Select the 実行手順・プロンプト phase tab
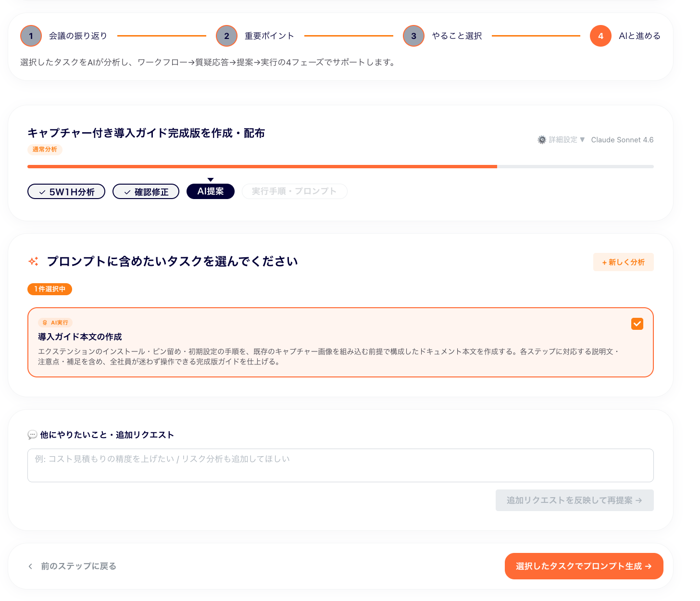This screenshot has width=700, height=601. (x=294, y=191)
